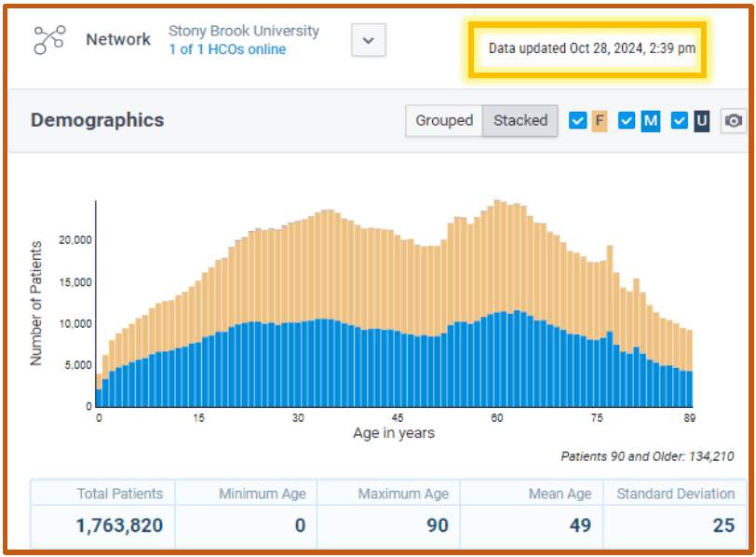The image size is (756, 557).
Task: Uncheck the Female (F) checkbox
Action: point(577,120)
